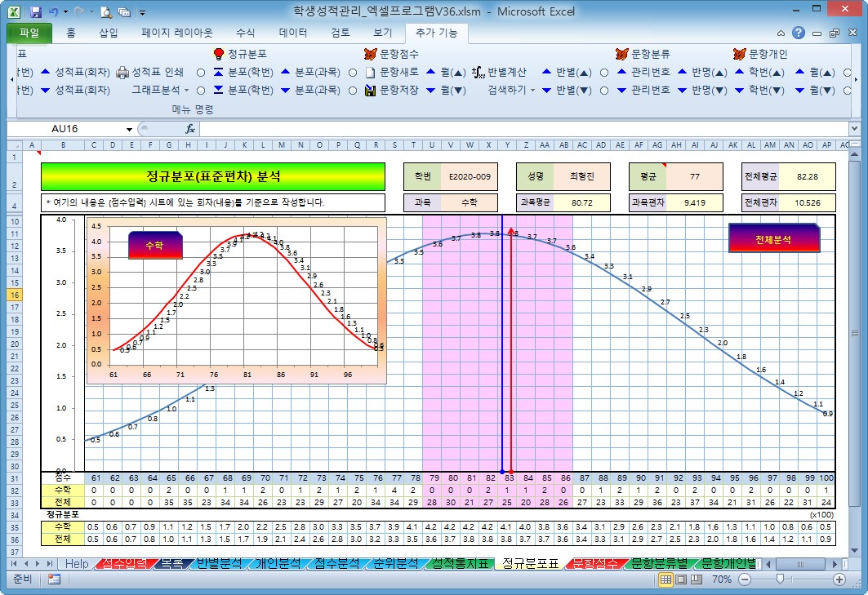868x595 pixels.
Task: Click the 학번 cell E2020-009
Action: (470, 176)
